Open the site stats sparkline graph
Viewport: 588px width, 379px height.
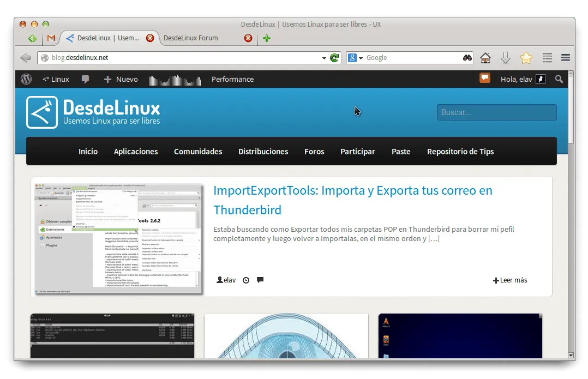coord(175,80)
